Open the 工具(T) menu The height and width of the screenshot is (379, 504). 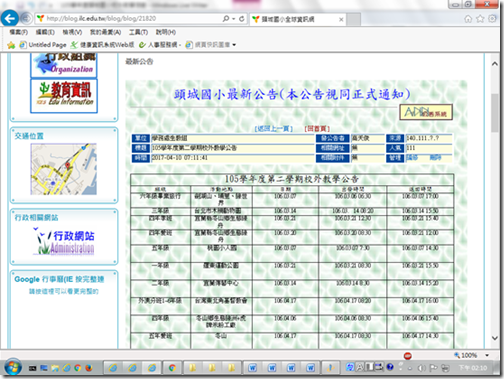138,32
